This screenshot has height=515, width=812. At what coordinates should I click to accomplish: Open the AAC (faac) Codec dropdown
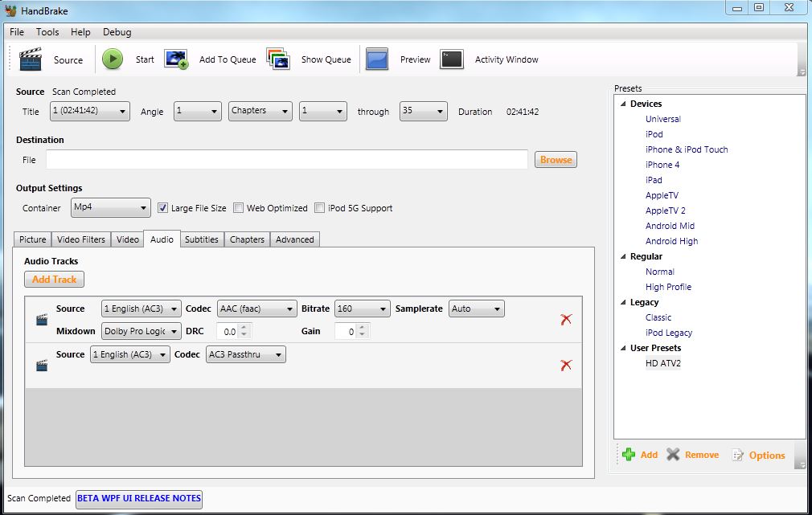point(256,309)
